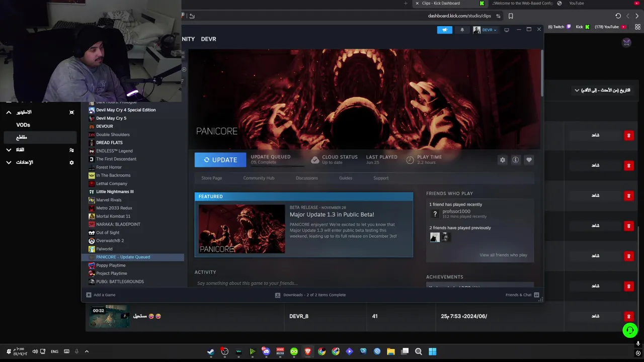Open PANICORE game settings gear icon
Image resolution: width=644 pixels, height=362 pixels.
click(502, 160)
